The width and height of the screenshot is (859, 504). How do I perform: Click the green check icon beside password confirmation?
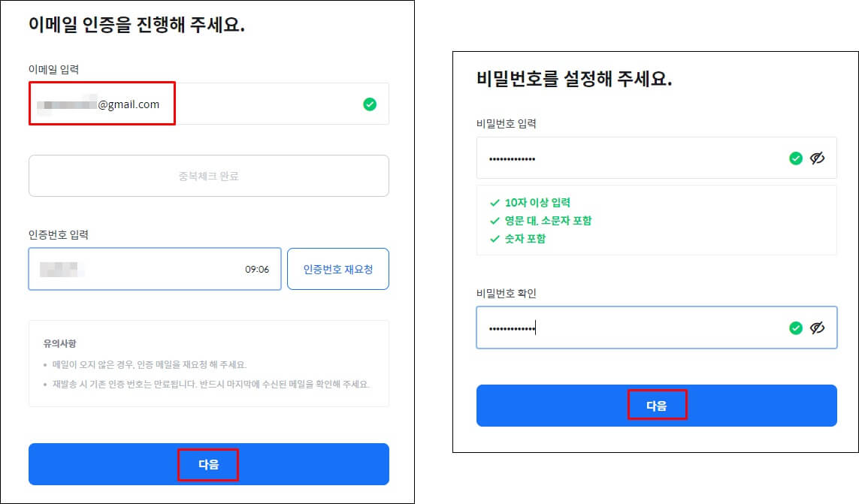(x=797, y=327)
